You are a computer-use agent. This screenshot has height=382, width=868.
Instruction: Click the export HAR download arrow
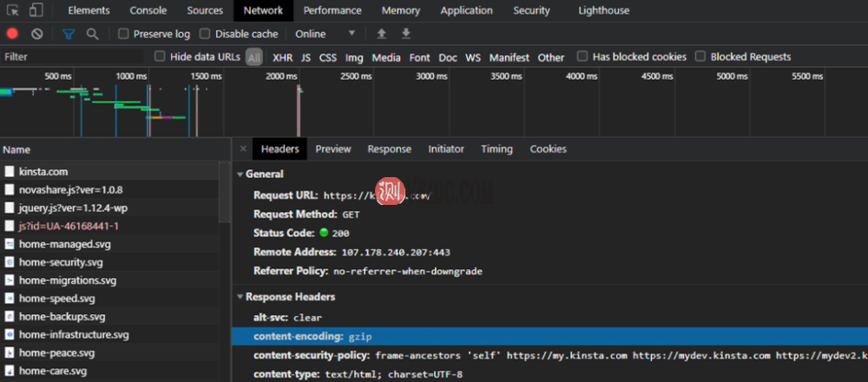[x=406, y=34]
